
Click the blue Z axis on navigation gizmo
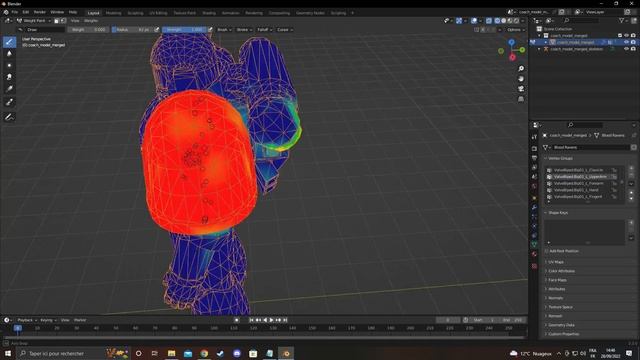coord(511,42)
